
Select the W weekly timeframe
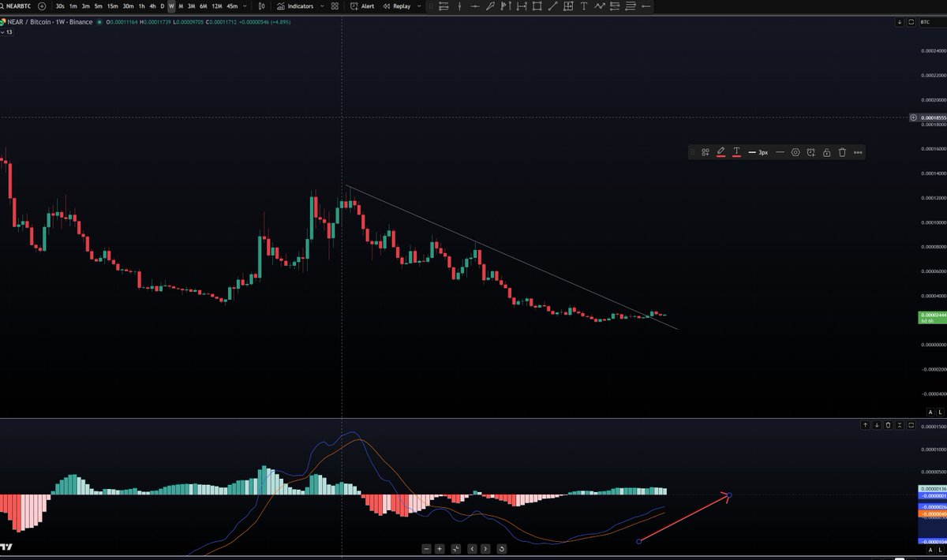[x=171, y=6]
